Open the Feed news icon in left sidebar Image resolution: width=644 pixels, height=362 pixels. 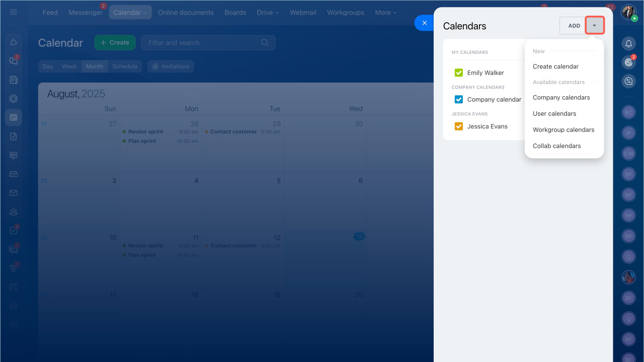[14, 80]
